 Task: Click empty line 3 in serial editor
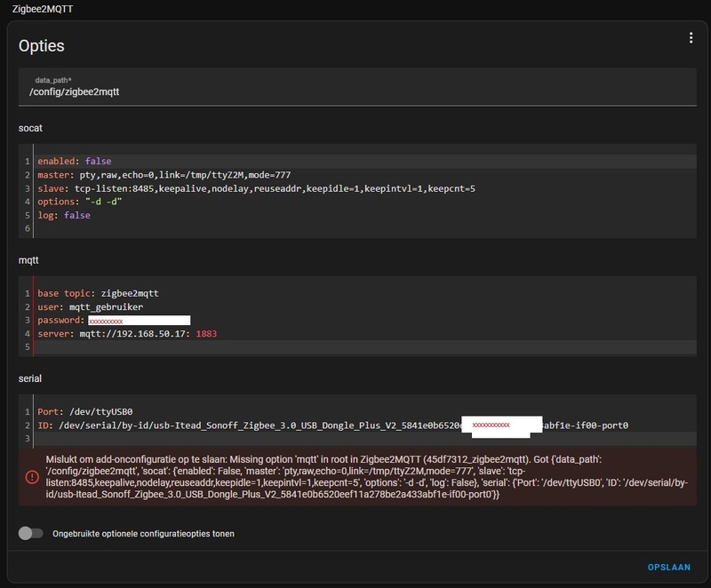point(366,439)
